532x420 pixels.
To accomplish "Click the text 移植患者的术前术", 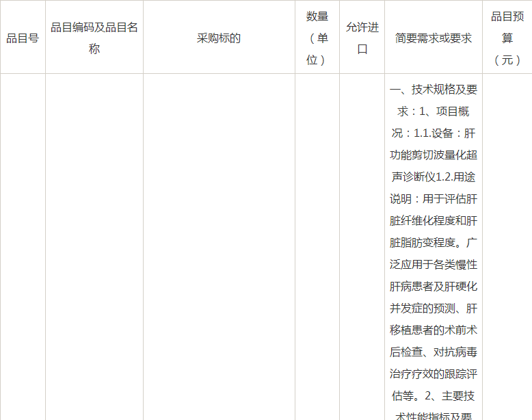I will click(x=434, y=330).
